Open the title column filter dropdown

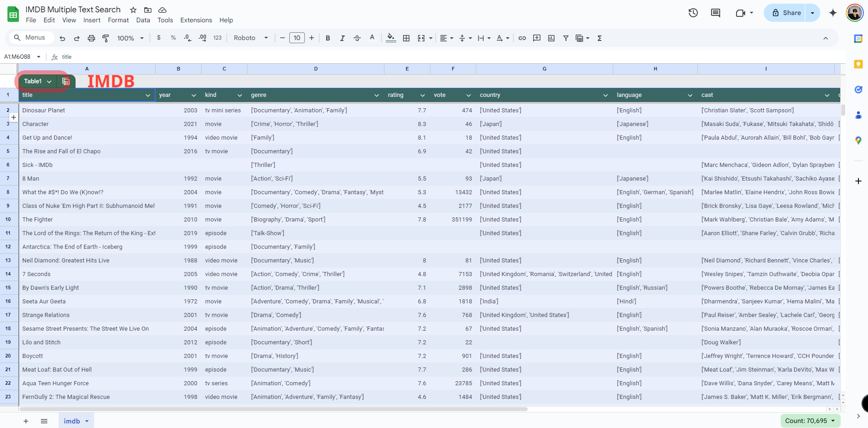(148, 95)
